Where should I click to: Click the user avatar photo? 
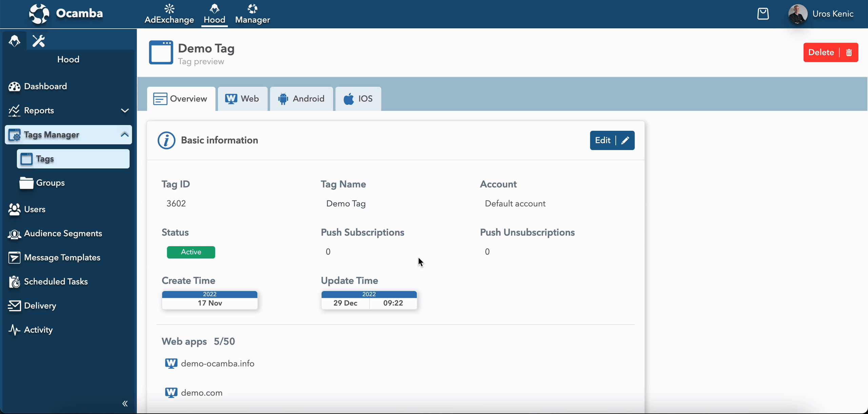(x=798, y=14)
